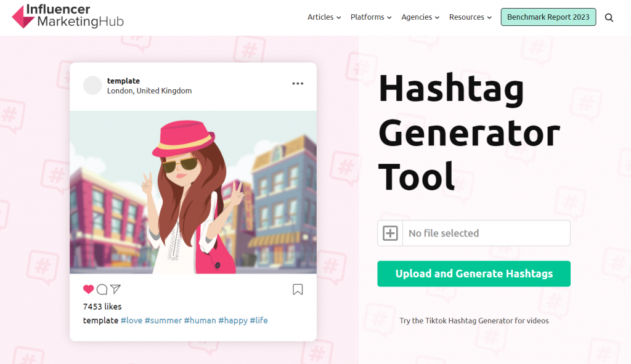
Task: Click the plus icon to add file
Action: click(390, 233)
